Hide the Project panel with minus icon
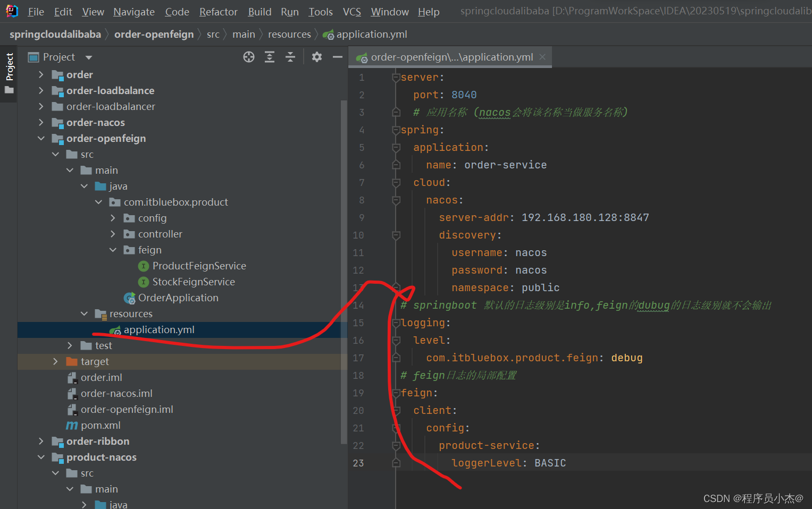The height and width of the screenshot is (509, 812). (338, 57)
